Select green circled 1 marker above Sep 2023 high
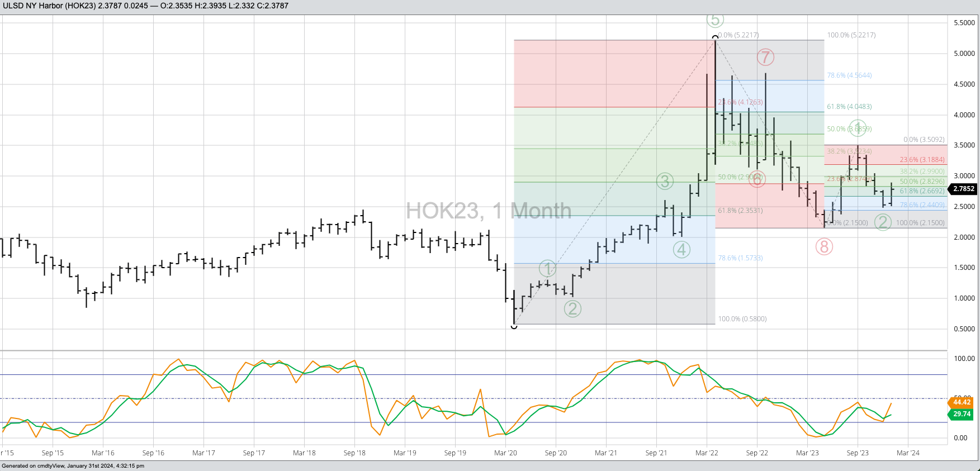 click(858, 128)
